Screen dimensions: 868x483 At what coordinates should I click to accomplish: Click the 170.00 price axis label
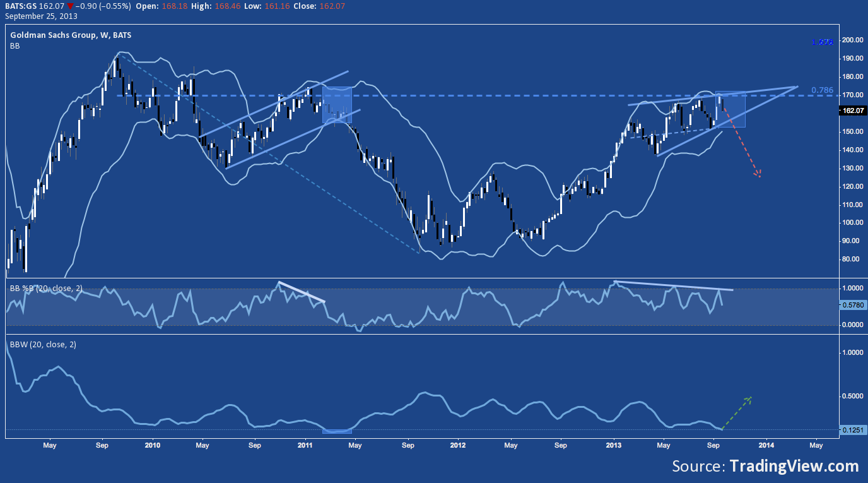pyautogui.click(x=853, y=95)
